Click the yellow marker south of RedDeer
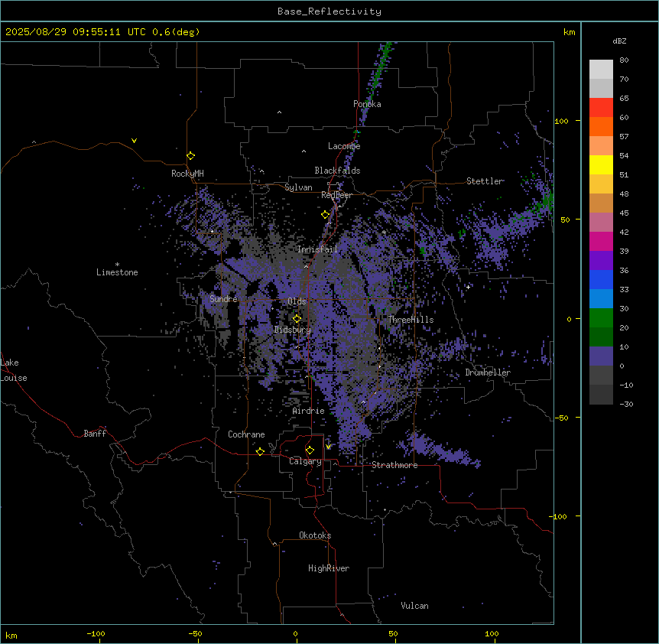This screenshot has width=659, height=644. click(326, 215)
